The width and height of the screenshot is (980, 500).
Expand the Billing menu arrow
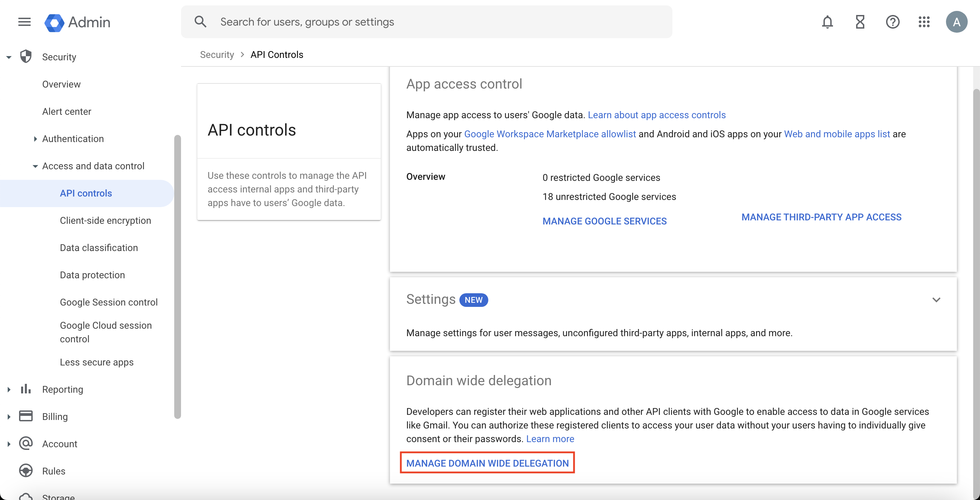pyautogui.click(x=9, y=417)
